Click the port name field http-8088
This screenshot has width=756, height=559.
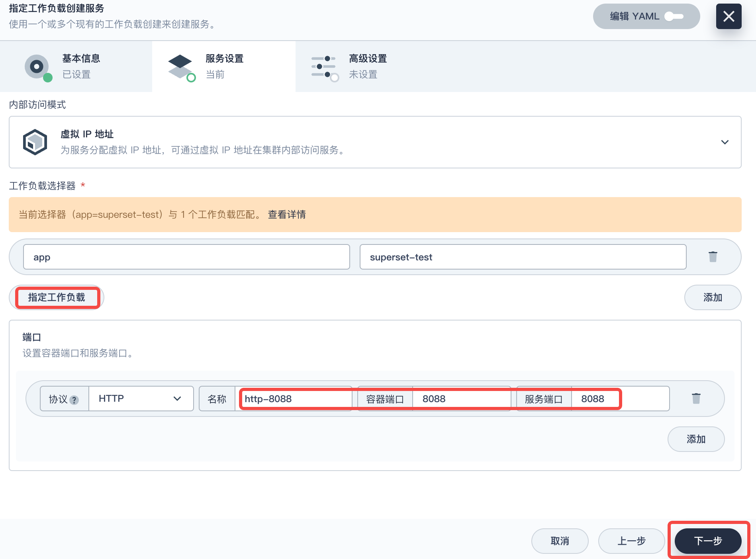coord(296,399)
